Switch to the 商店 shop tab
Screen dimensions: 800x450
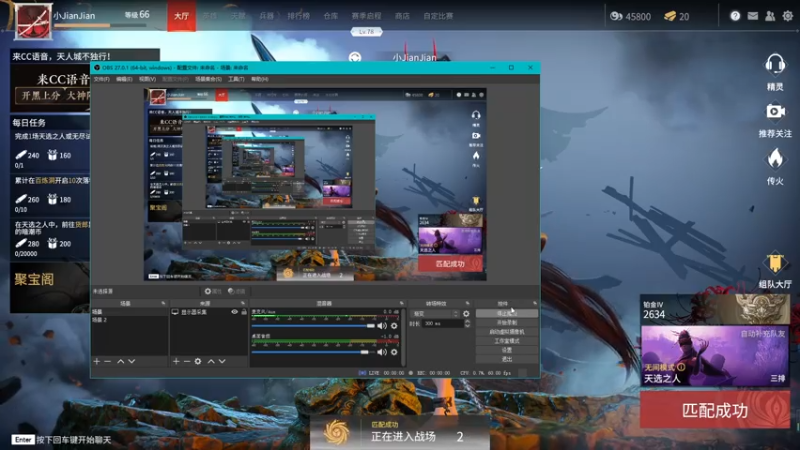point(402,16)
